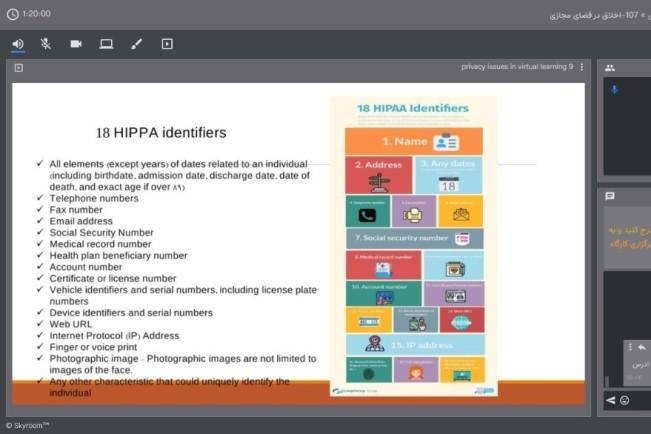Start screen sharing with laptop icon
Viewport: 651px width, 434px height.
[x=106, y=44]
